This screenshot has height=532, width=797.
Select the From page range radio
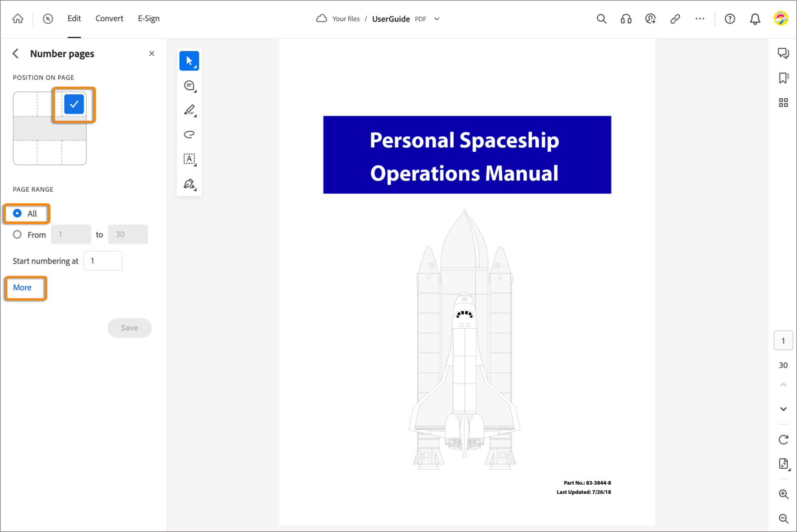pos(17,234)
